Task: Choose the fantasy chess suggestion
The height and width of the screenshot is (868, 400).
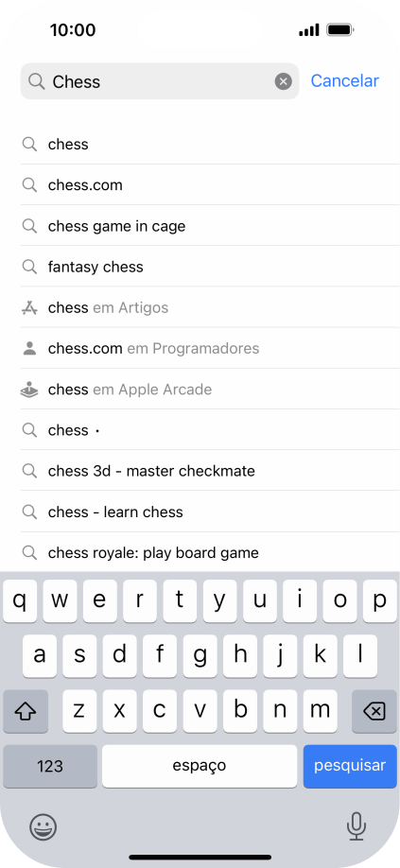Action: 210,267
